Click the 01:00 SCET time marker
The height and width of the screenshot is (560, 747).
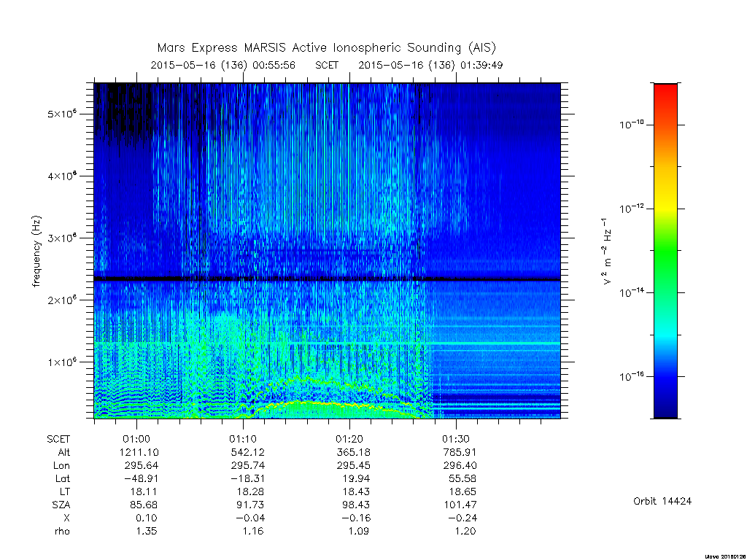[x=136, y=438]
